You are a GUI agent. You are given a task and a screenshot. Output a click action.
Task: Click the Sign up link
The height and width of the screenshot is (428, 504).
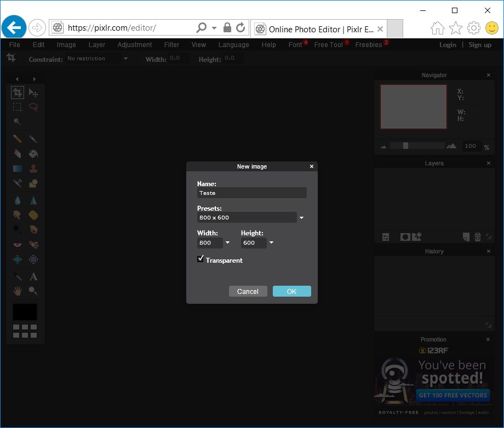tap(480, 45)
